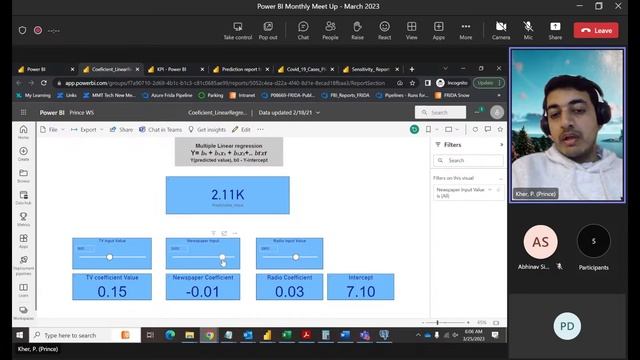Unmute the Mic
The image size is (640, 360).
coord(528,31)
